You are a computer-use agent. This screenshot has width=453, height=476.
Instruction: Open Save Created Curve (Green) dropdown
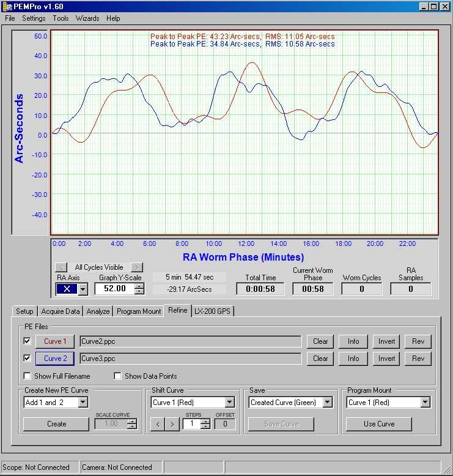point(328,402)
